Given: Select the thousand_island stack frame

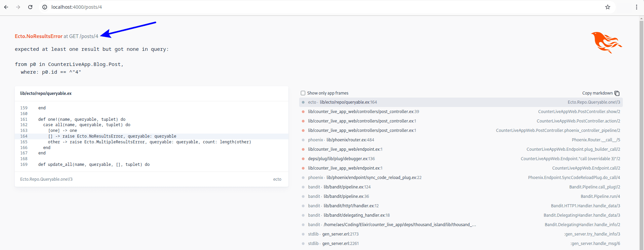Looking at the screenshot, I should 461,225.
